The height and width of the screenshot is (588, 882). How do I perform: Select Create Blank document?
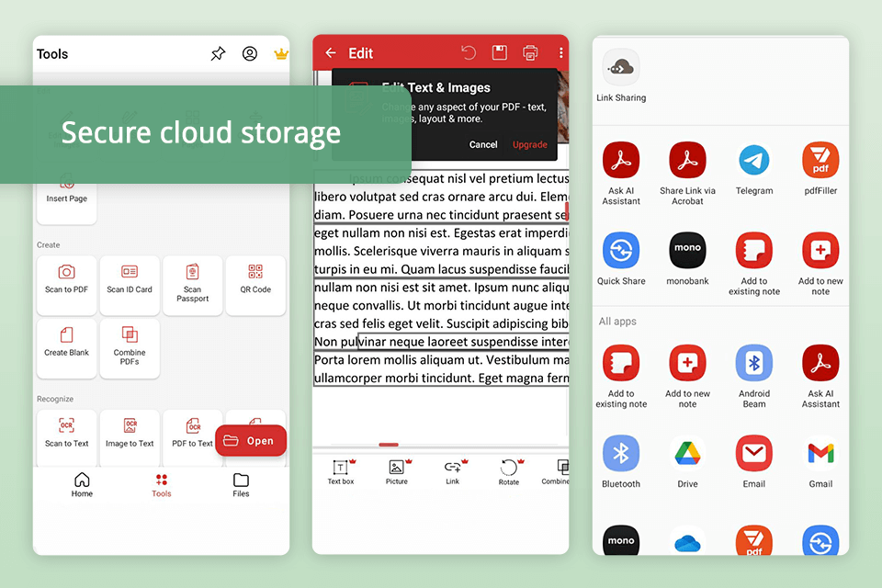pos(67,348)
